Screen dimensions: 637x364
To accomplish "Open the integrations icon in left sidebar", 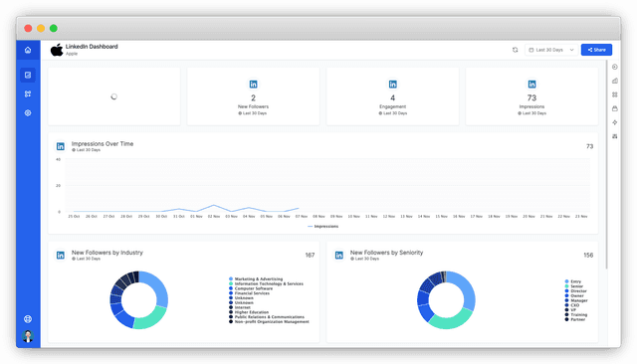I will click(28, 93).
